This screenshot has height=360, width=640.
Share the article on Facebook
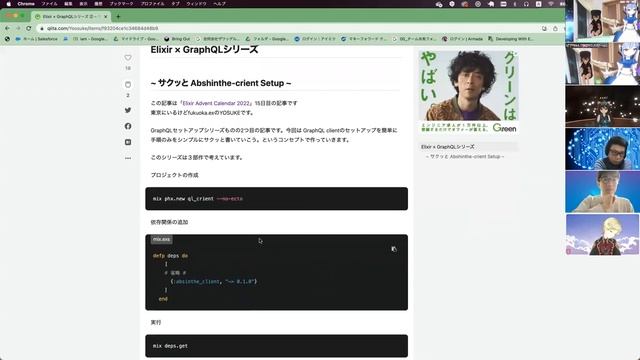click(x=128, y=126)
